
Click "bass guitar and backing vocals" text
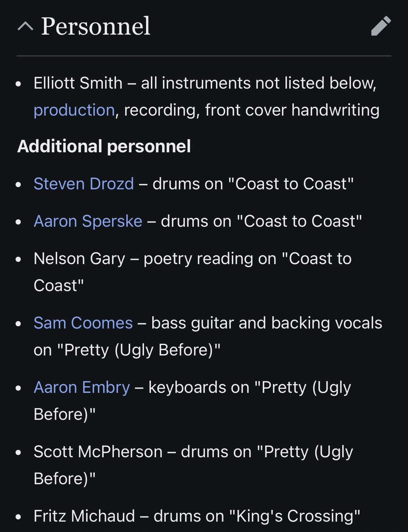click(266, 323)
